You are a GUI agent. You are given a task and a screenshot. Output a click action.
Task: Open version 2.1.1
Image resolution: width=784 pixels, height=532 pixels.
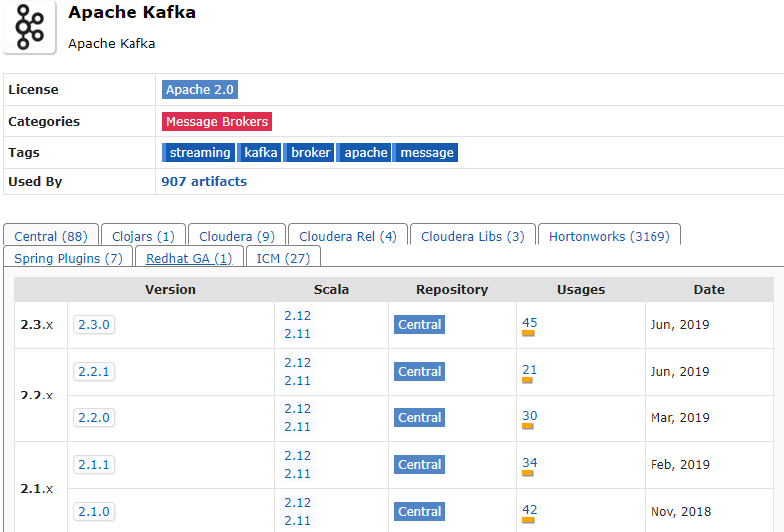click(x=94, y=465)
